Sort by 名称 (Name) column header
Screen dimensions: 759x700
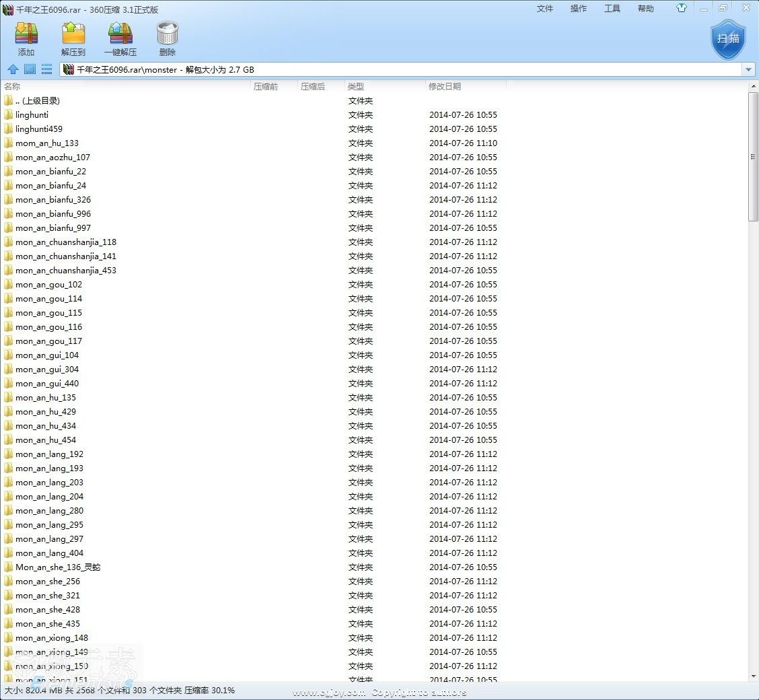point(12,87)
